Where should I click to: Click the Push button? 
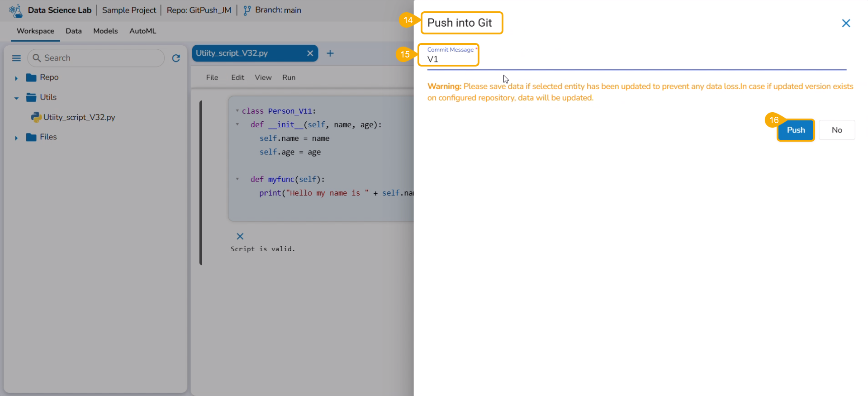click(x=796, y=130)
